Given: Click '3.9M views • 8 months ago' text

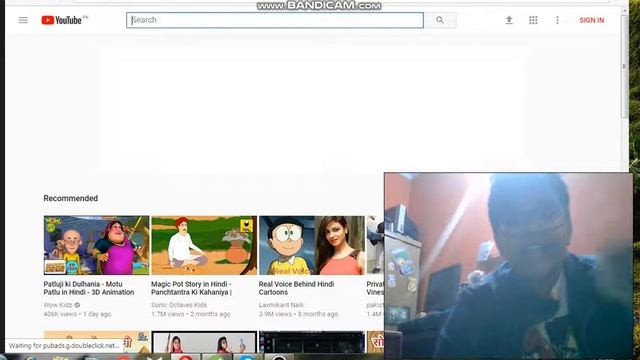Looking at the screenshot, I should point(298,314).
